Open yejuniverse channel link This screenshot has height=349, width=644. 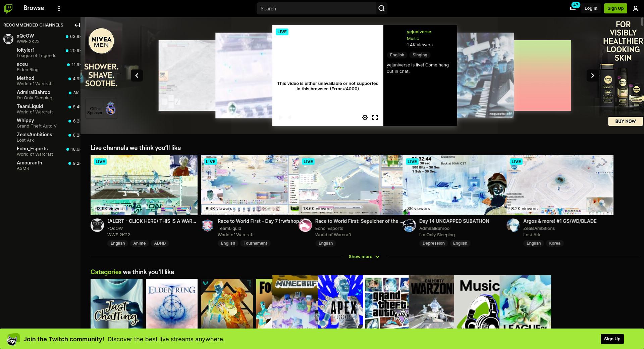coord(419,32)
